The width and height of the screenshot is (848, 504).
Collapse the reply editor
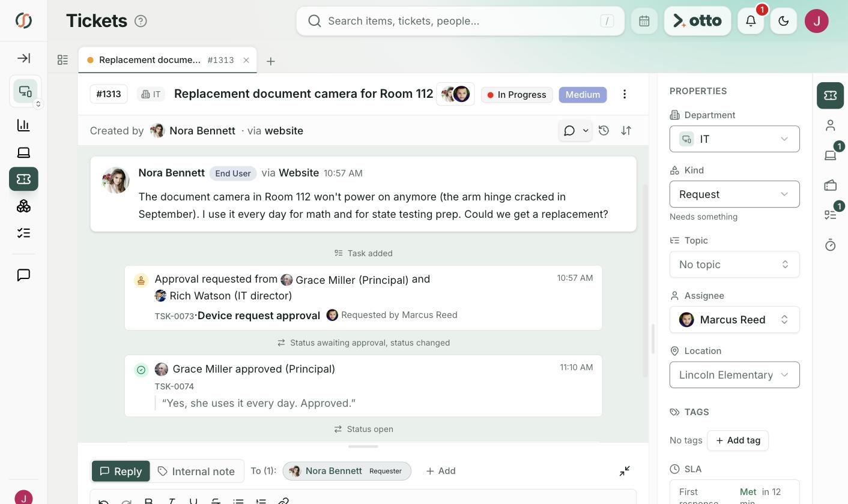click(x=625, y=471)
